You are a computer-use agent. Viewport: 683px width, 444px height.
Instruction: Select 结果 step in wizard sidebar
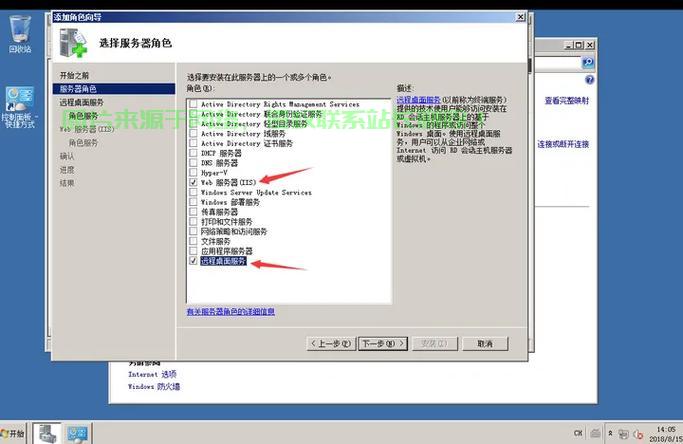(67, 183)
